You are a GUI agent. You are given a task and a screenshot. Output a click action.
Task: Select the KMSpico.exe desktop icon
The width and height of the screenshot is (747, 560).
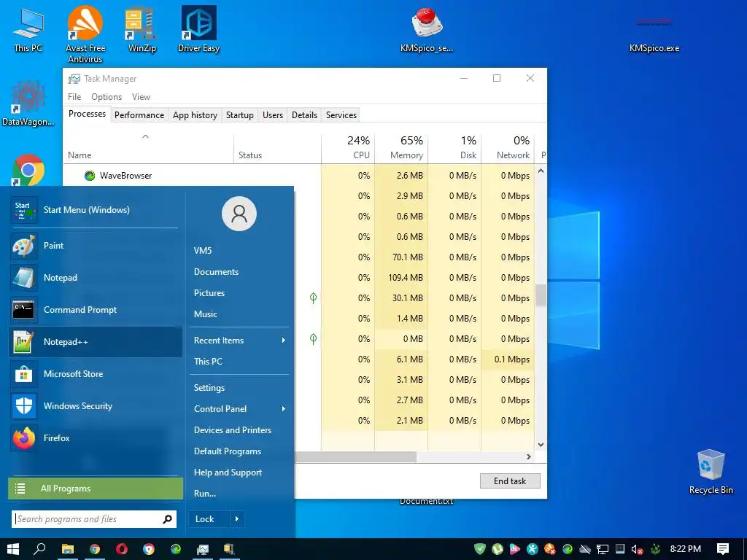tap(654, 34)
